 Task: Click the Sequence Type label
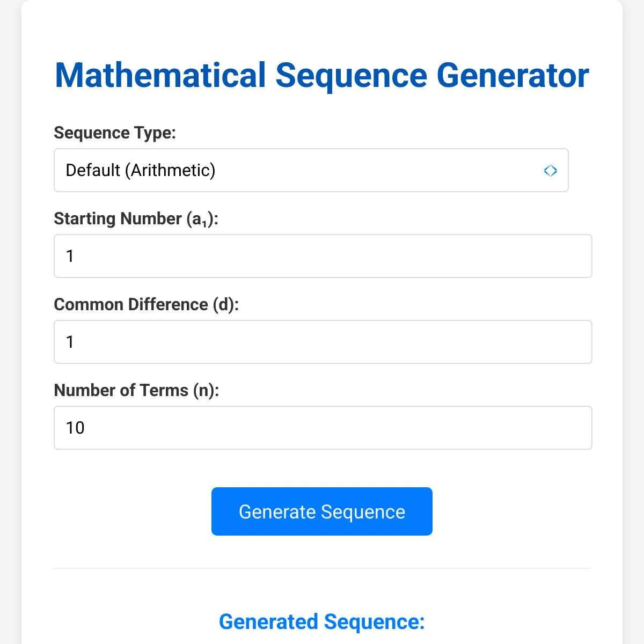114,133
